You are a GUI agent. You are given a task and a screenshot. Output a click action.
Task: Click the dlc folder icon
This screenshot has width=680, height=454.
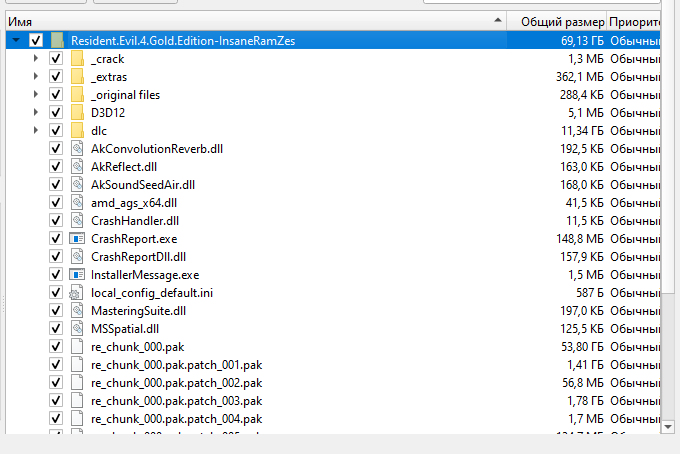click(77, 130)
